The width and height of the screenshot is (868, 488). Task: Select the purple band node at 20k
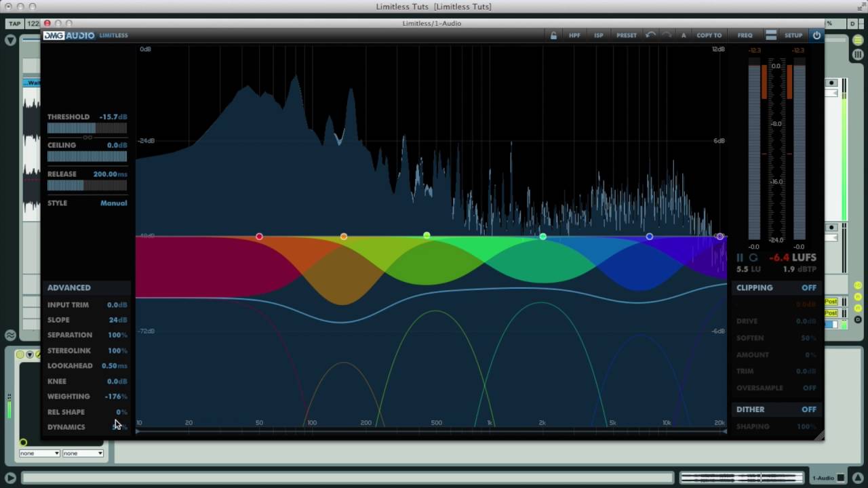[720, 237]
